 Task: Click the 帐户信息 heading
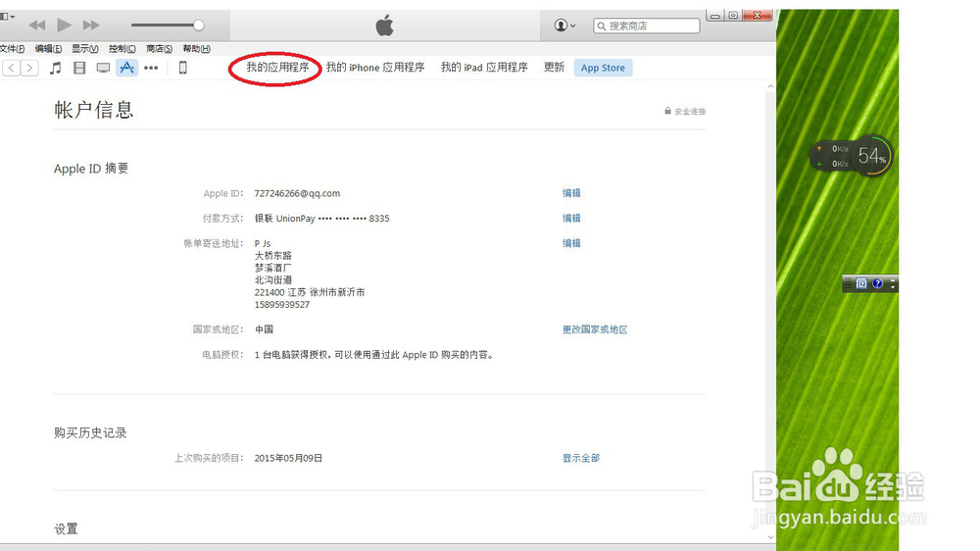pyautogui.click(x=94, y=110)
